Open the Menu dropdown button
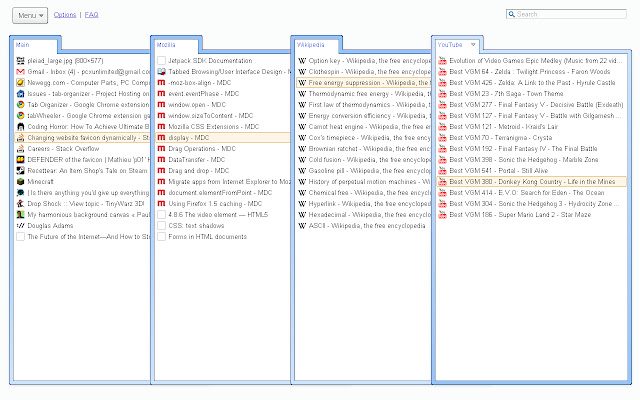The height and width of the screenshot is (400, 640). [30, 16]
